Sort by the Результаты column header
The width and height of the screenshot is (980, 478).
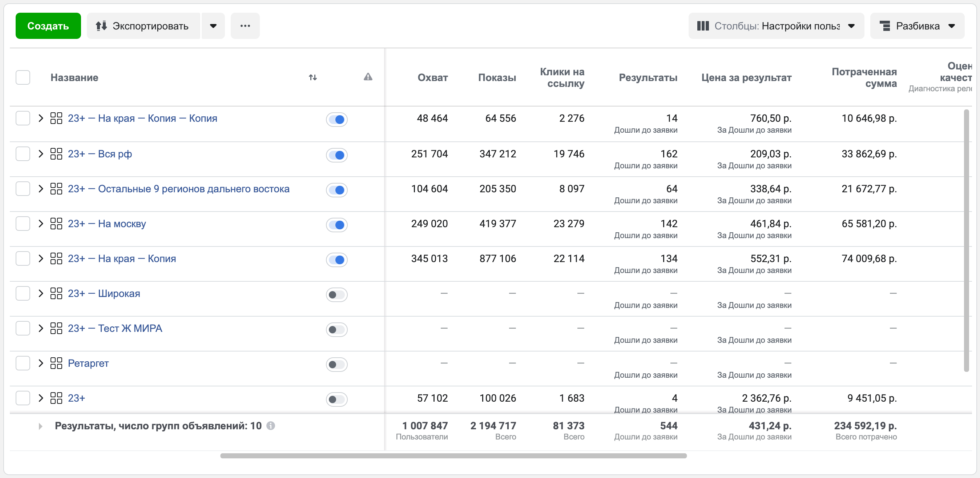[x=648, y=77]
